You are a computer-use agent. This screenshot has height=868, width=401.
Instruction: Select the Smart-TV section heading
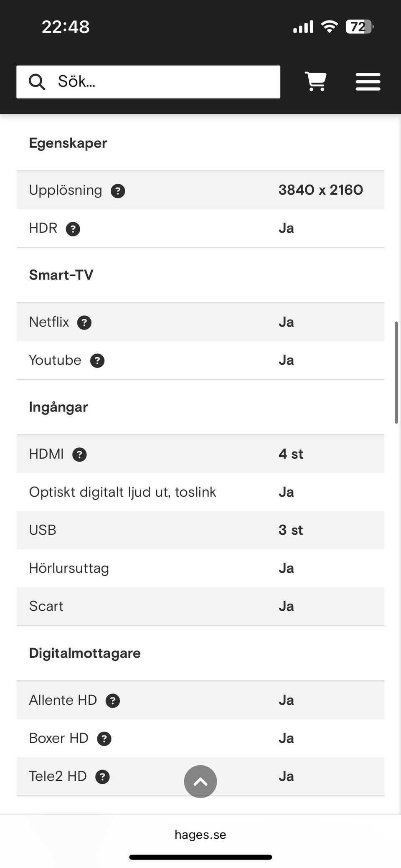click(x=61, y=275)
